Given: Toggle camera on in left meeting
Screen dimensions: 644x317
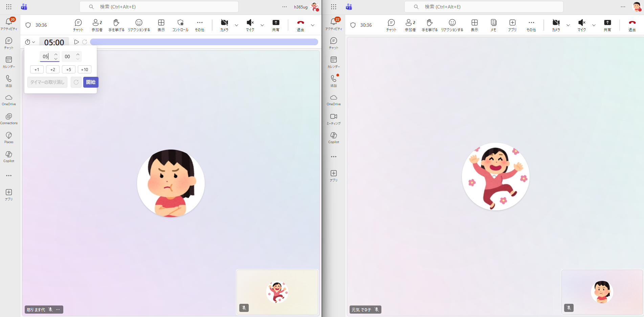Looking at the screenshot, I should pyautogui.click(x=224, y=25).
